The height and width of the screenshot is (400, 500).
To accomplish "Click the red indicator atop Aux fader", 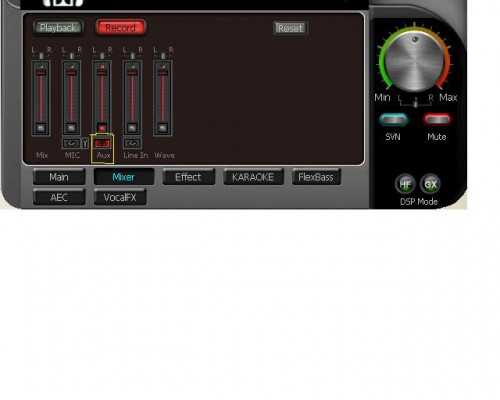I will [102, 66].
